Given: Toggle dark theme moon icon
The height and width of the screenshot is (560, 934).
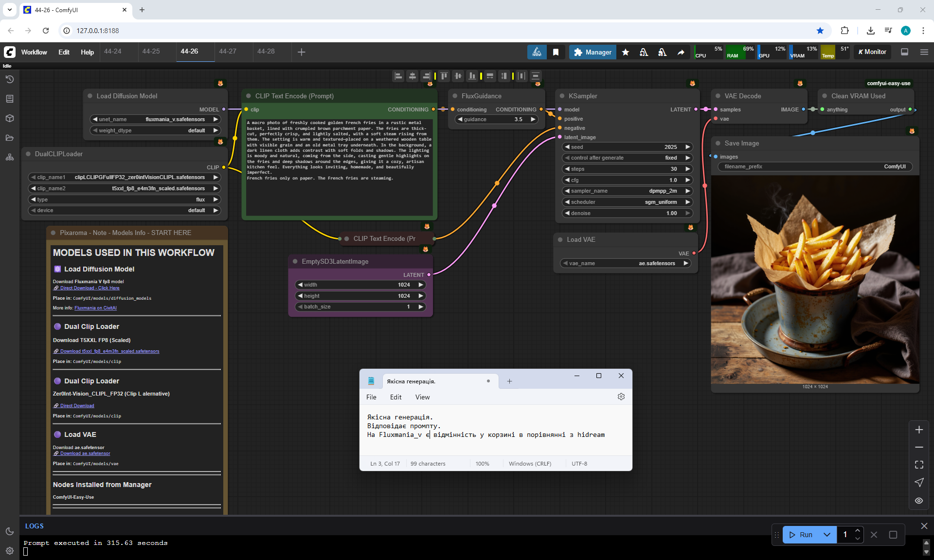Looking at the screenshot, I should pyautogui.click(x=10, y=531).
